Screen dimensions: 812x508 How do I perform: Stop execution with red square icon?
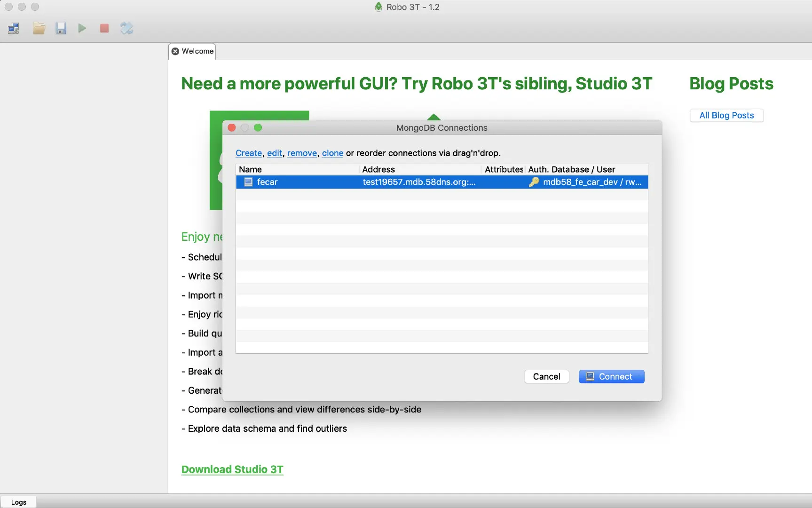pyautogui.click(x=104, y=29)
